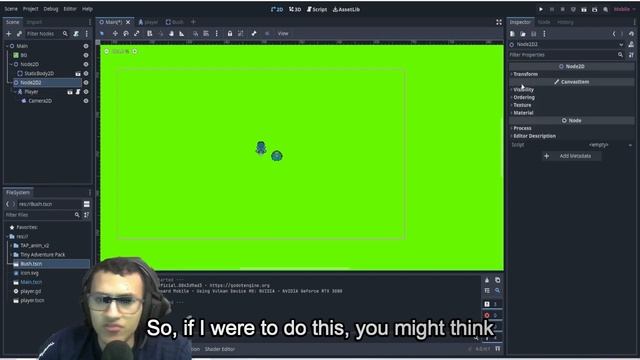
Task: Toggle visibility of the Player node
Action: pyautogui.click(x=86, y=92)
